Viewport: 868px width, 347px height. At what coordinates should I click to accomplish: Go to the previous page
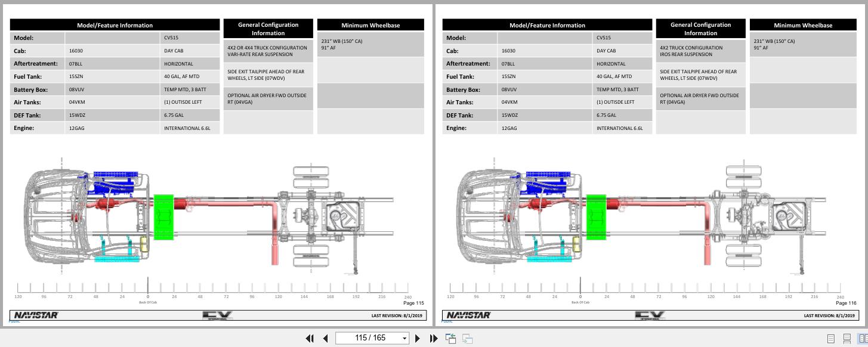coord(325,338)
